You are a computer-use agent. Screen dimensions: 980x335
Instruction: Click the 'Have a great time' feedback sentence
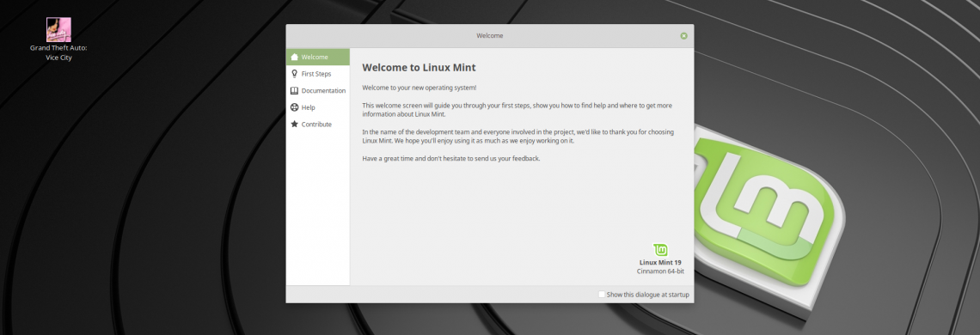tap(450, 159)
